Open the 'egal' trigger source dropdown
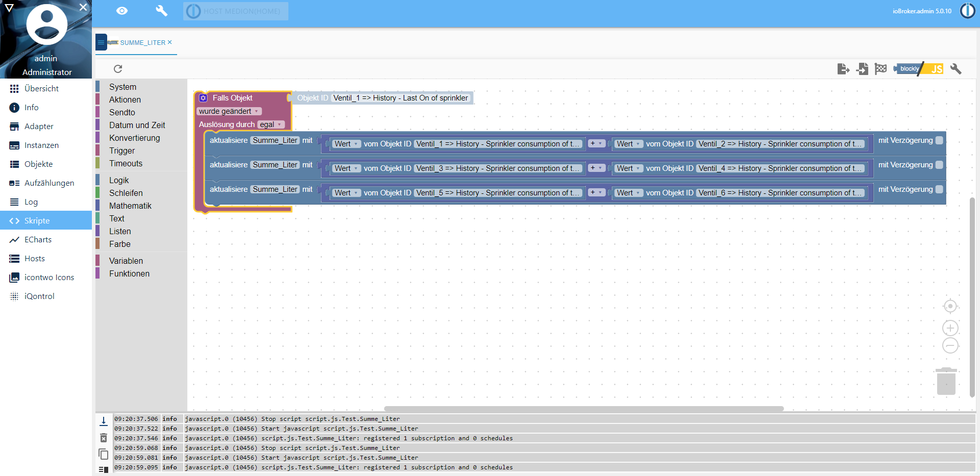The width and height of the screenshot is (980, 476). 271,124
